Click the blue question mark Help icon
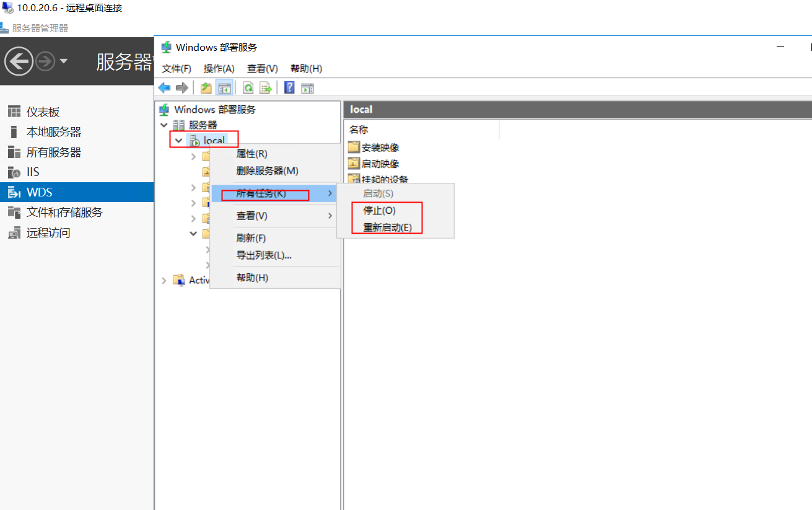 [289, 88]
